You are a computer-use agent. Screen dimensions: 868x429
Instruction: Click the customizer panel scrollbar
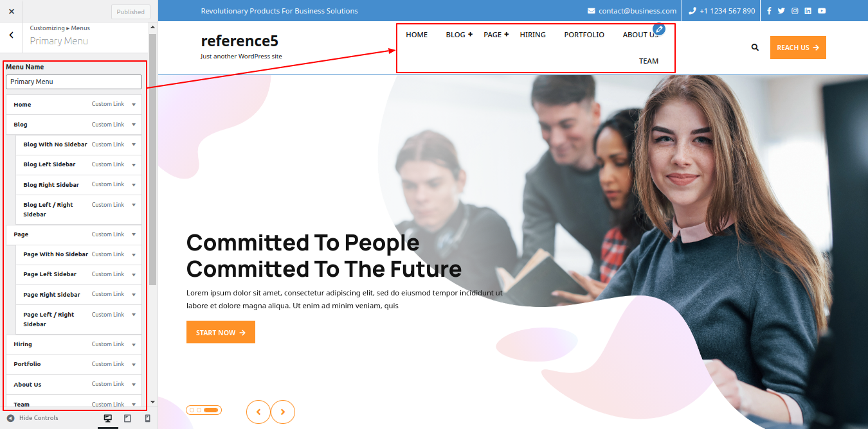pyautogui.click(x=152, y=159)
